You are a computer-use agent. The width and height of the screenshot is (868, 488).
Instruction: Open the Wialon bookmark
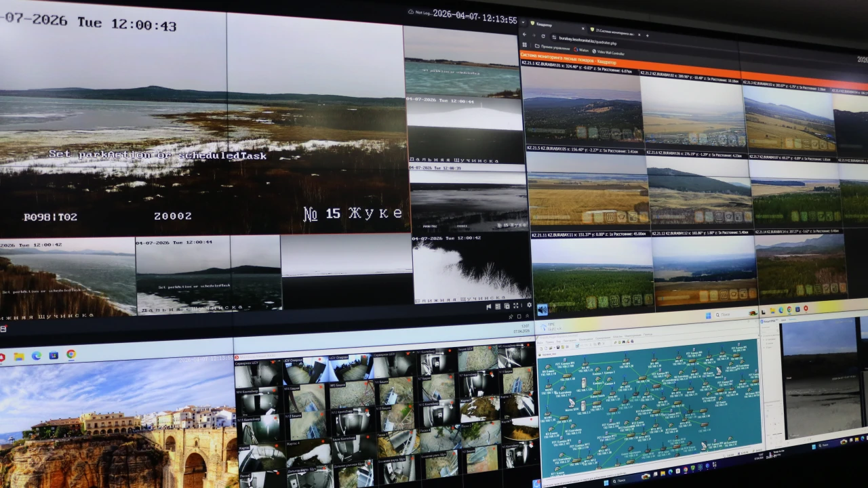tap(580, 49)
